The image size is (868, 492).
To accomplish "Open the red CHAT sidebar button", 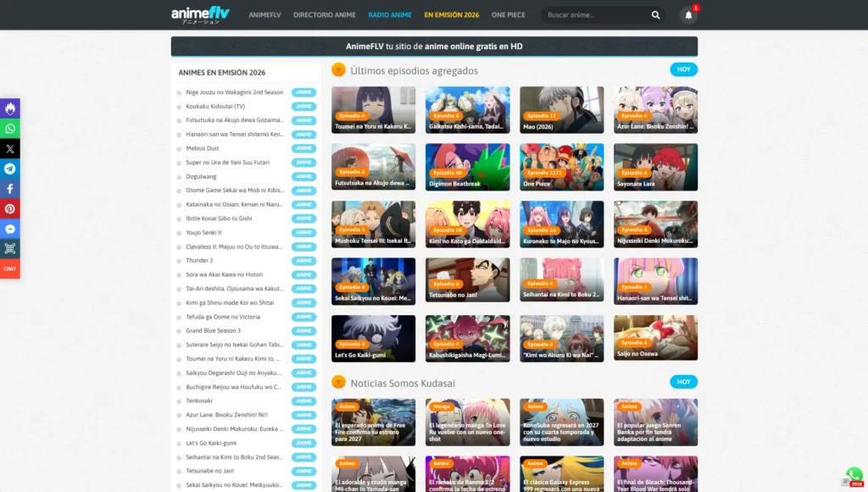I will [x=10, y=268].
